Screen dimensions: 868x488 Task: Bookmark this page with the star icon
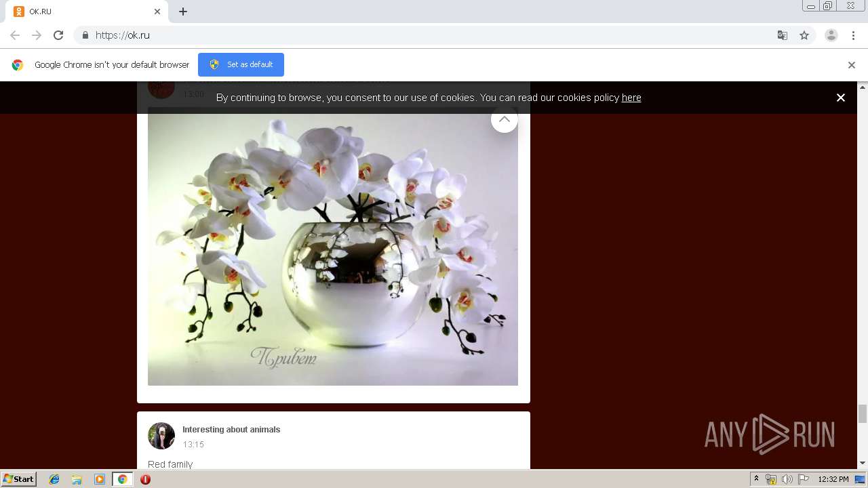pos(804,35)
